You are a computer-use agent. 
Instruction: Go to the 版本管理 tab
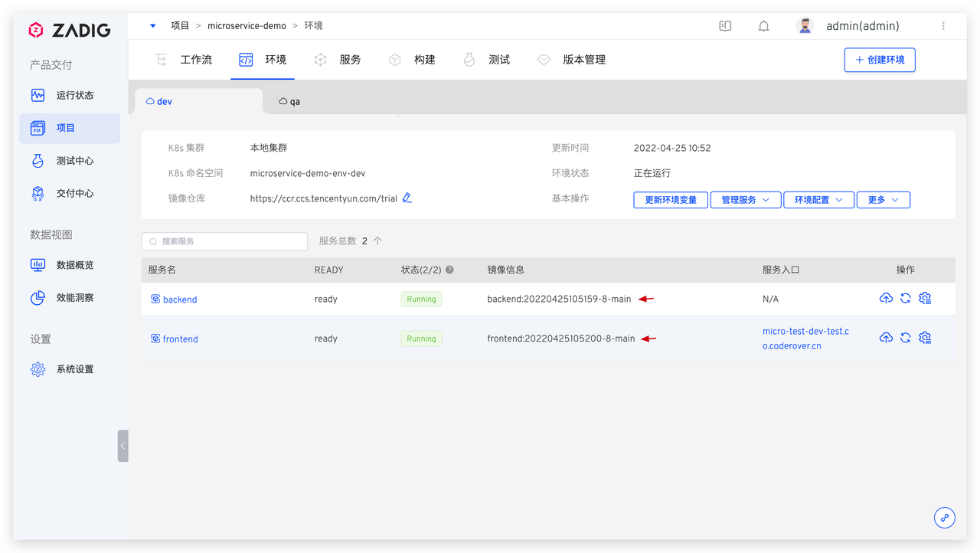tap(571, 60)
